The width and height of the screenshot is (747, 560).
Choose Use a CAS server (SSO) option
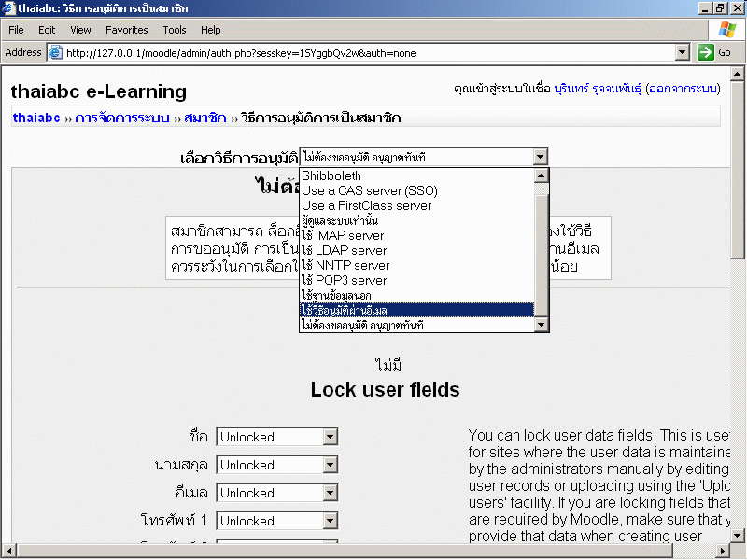pos(369,190)
